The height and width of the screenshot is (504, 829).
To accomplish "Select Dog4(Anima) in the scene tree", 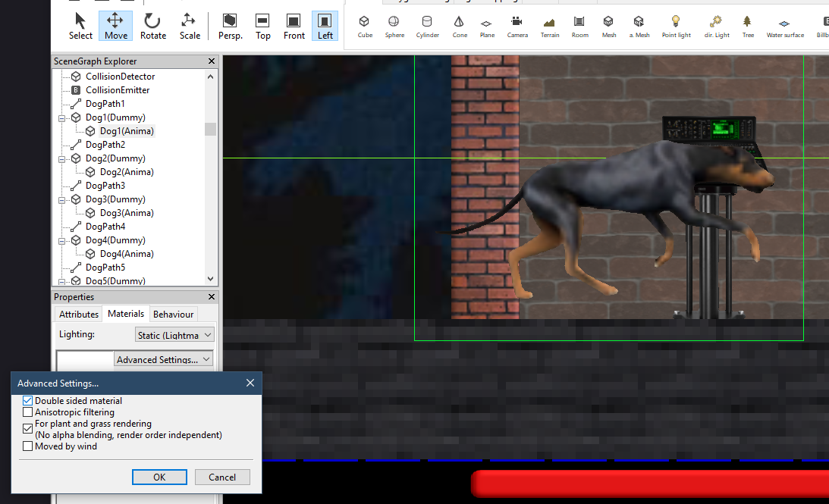I will 127,254.
